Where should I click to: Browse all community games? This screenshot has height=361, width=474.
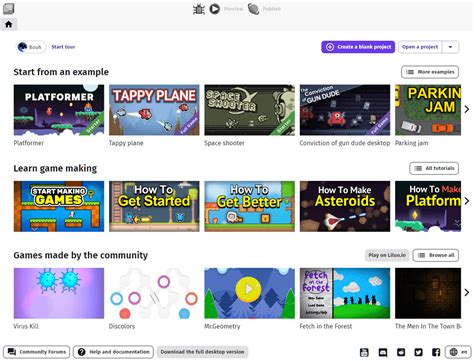436,255
